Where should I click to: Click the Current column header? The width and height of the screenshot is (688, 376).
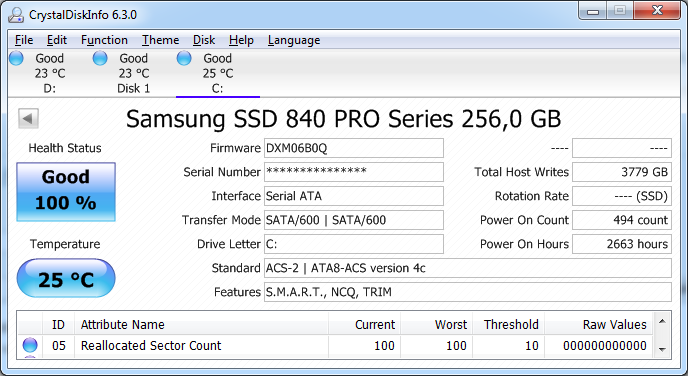[365, 324]
